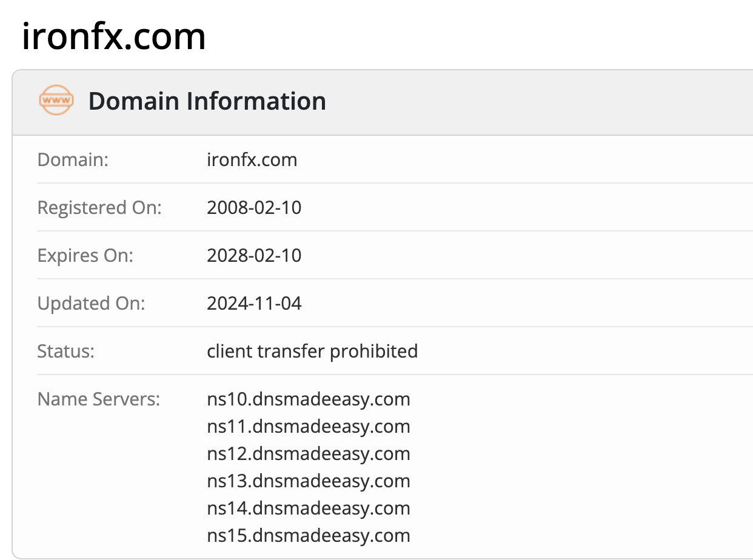Click the ns11.dnsmadeeasy.com name server
753x560 pixels.
[x=309, y=427]
